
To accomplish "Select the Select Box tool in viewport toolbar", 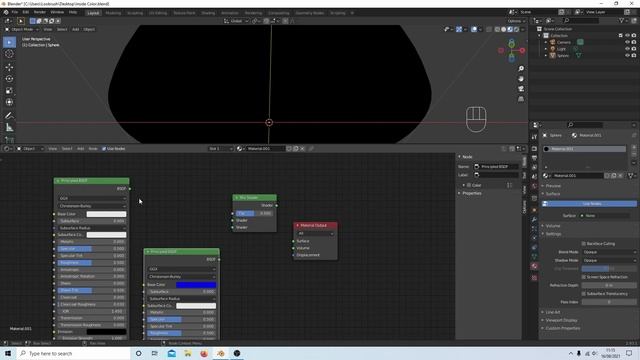I will coord(9,42).
